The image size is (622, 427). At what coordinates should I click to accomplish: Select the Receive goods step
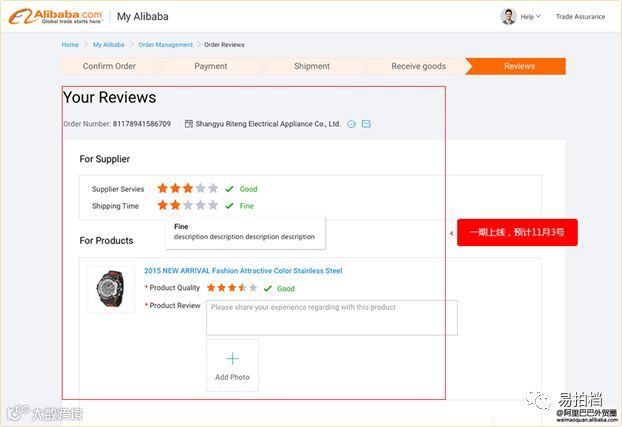point(419,66)
